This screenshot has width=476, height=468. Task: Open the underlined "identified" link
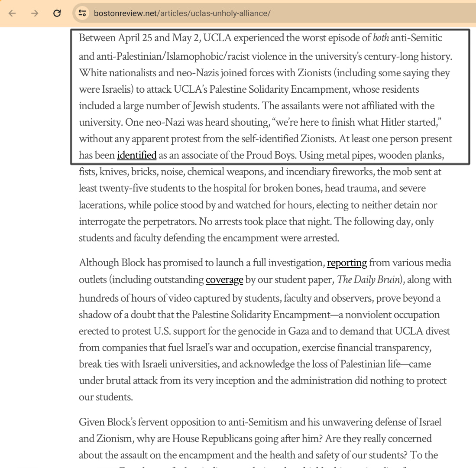[x=136, y=155]
